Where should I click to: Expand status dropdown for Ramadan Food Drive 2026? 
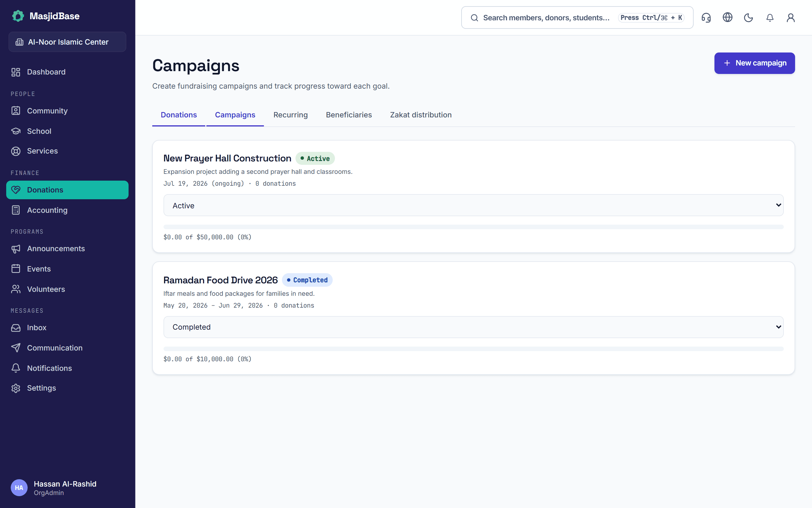(x=473, y=327)
